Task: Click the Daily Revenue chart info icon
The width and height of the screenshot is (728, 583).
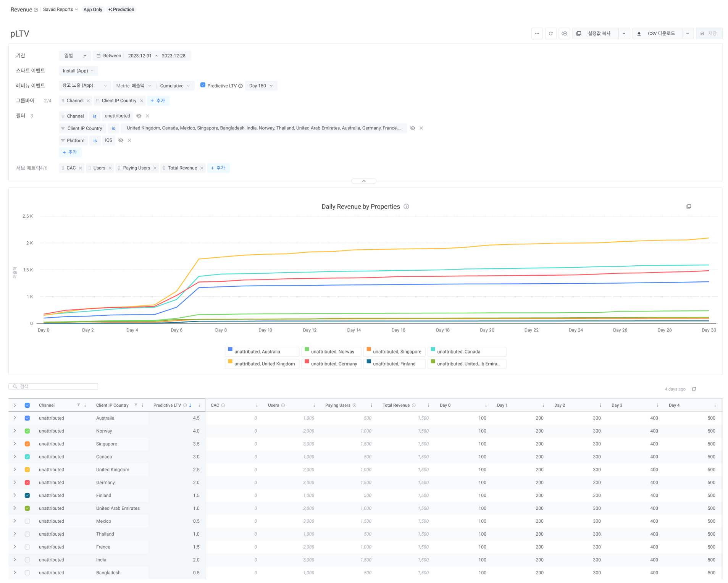Action: pos(407,207)
